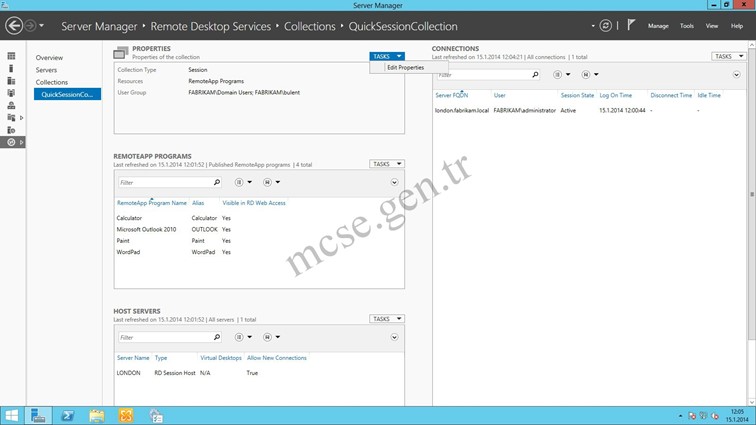Open Host Servers TASKS dropdown
The height and width of the screenshot is (425, 756).
pyautogui.click(x=387, y=319)
